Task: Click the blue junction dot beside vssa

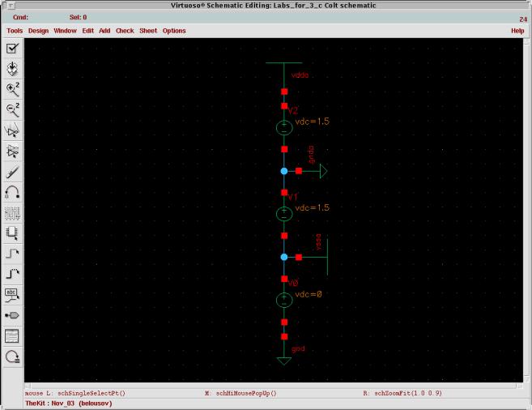Action: [284, 258]
